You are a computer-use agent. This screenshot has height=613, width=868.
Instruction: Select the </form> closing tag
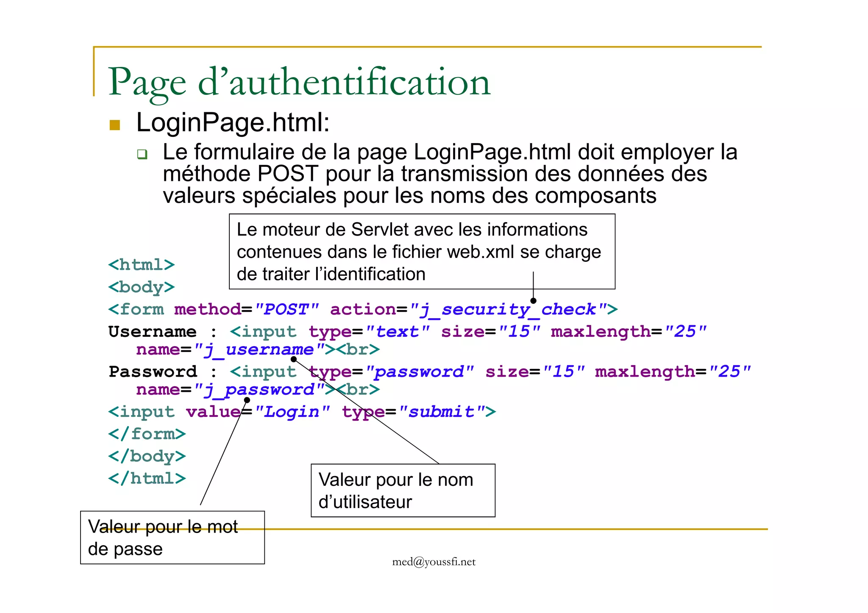click(x=147, y=434)
